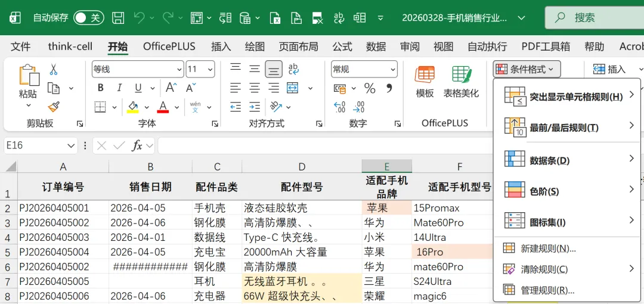Viewport: 644px width, 304px height.
Task: Click the Undo arrow icon
Action: pyautogui.click(x=140, y=18)
